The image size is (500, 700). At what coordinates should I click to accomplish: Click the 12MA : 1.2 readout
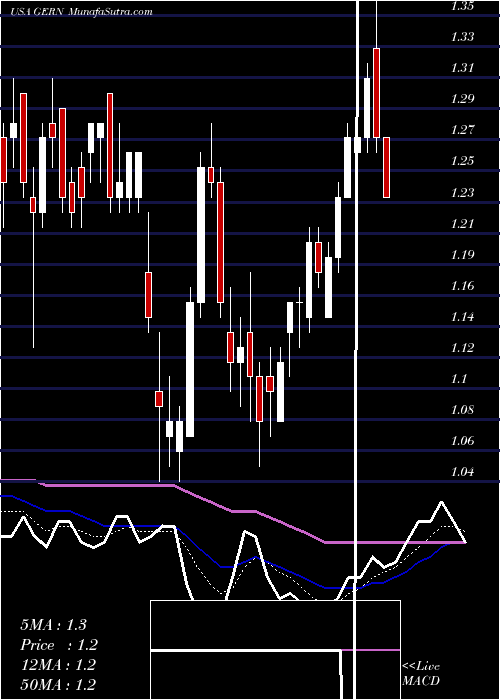point(58,665)
